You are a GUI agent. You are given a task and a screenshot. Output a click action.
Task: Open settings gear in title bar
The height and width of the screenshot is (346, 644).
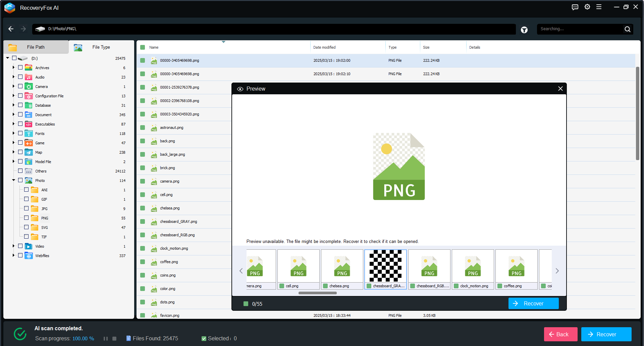tap(587, 7)
